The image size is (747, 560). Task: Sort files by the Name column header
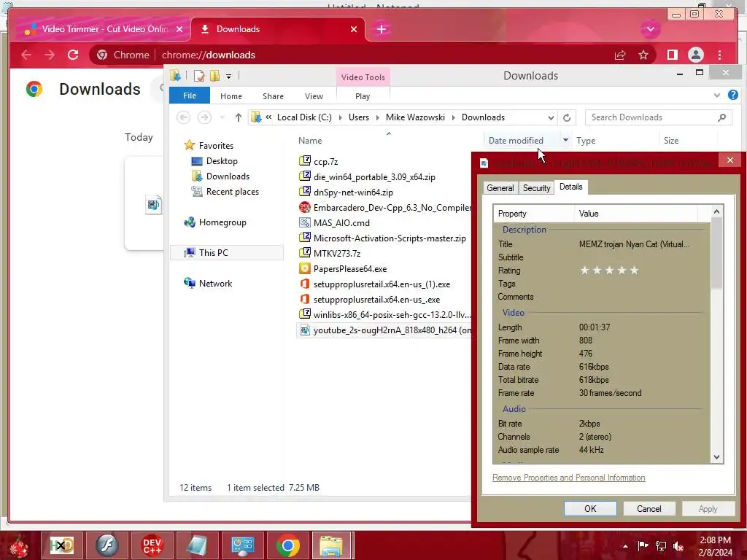tap(310, 141)
